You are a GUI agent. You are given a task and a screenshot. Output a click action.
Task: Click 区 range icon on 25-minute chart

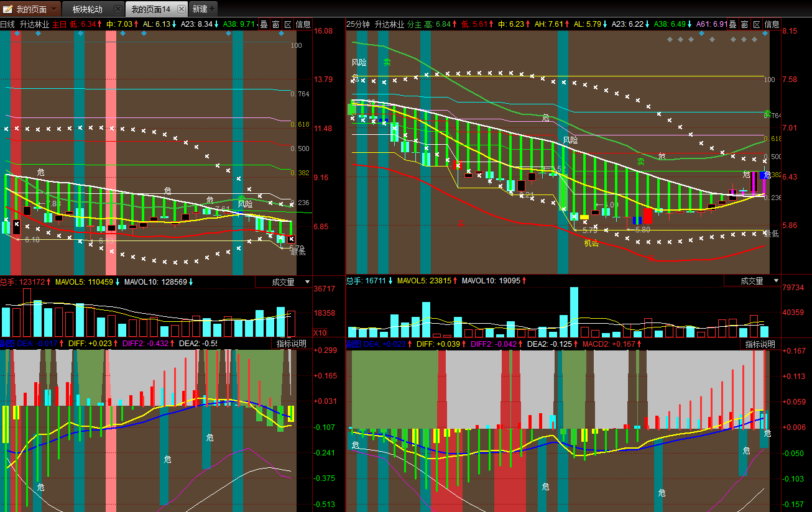(756, 24)
